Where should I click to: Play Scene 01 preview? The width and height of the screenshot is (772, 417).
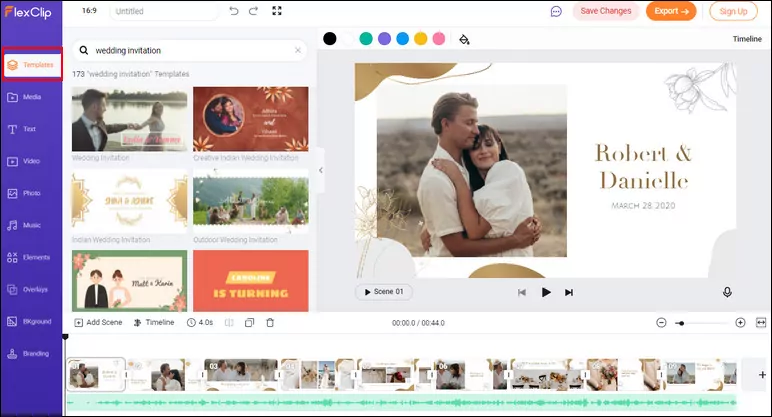click(x=384, y=291)
